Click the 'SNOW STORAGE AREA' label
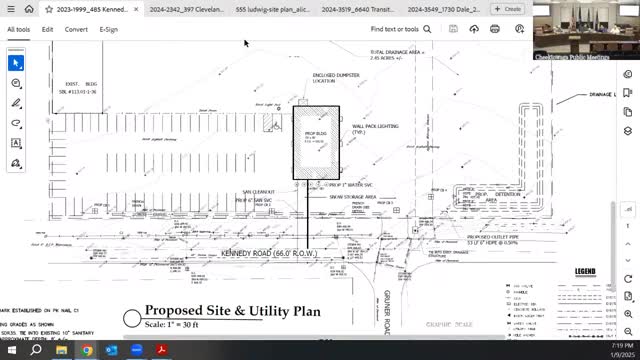 353,197
